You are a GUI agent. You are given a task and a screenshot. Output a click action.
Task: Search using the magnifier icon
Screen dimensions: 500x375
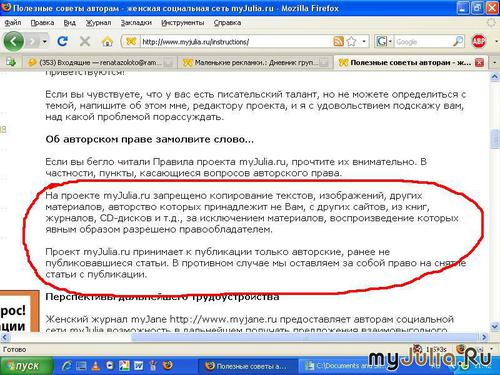(458, 42)
